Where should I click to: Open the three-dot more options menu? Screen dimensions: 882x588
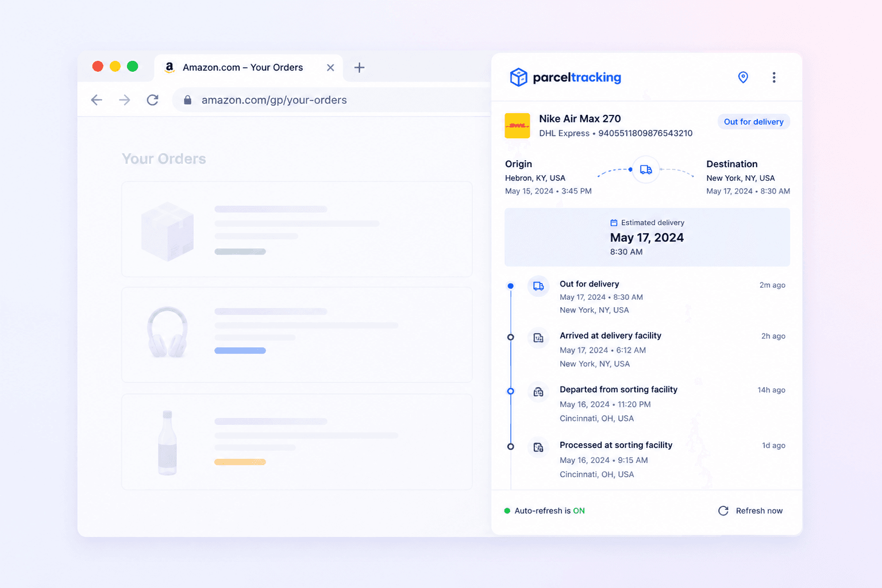coord(774,78)
